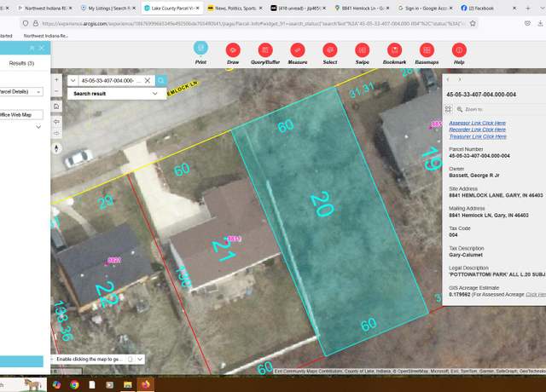546x392 pixels.
Task: Open the Assessed Acreage Click Here link
Action: coord(536,295)
